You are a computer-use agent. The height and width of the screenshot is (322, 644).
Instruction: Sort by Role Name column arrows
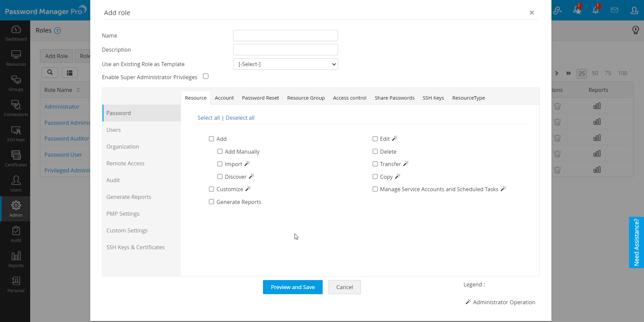click(x=78, y=90)
